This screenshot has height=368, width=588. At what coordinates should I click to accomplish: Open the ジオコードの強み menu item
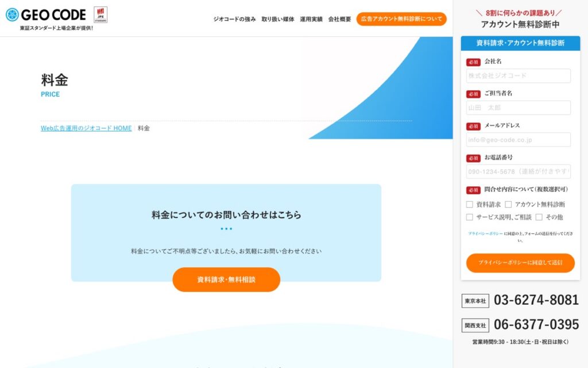(x=234, y=19)
